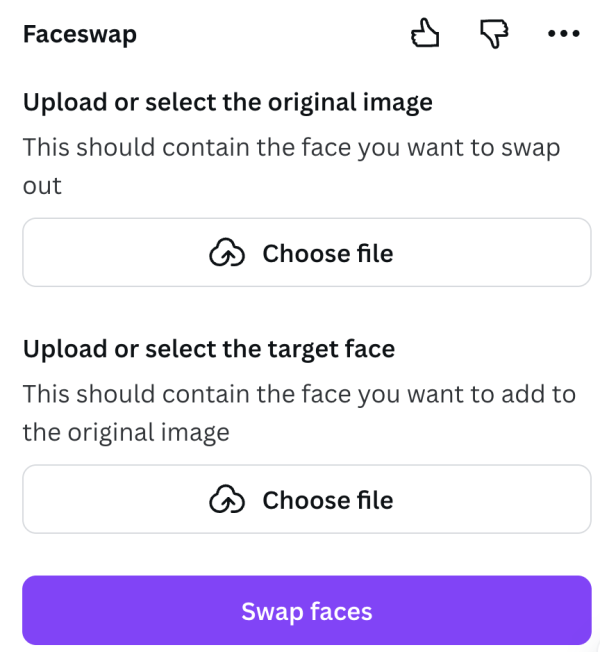
Task: Click 'the original image' text in the second description
Action: pos(126,432)
